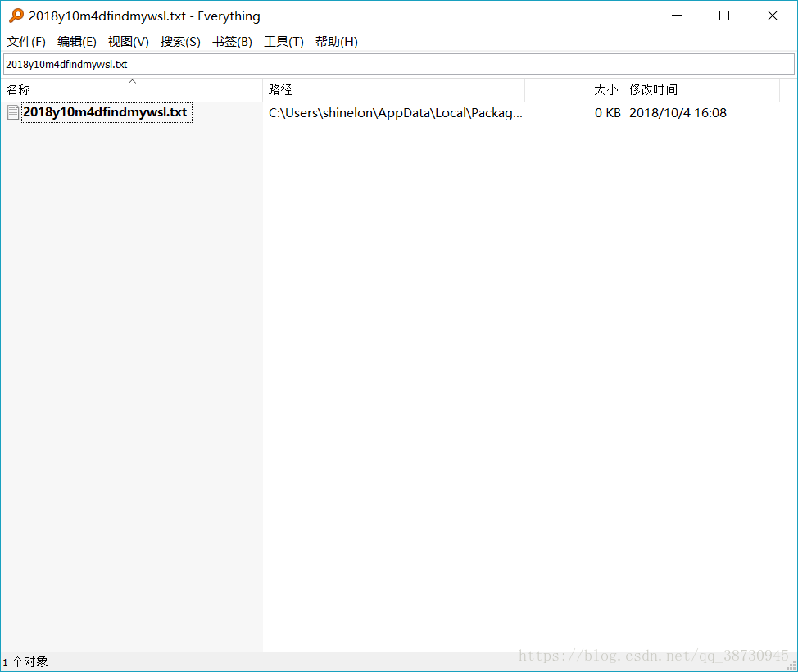Select the 2018y10m4dfindmywsl.txt file name

point(106,112)
